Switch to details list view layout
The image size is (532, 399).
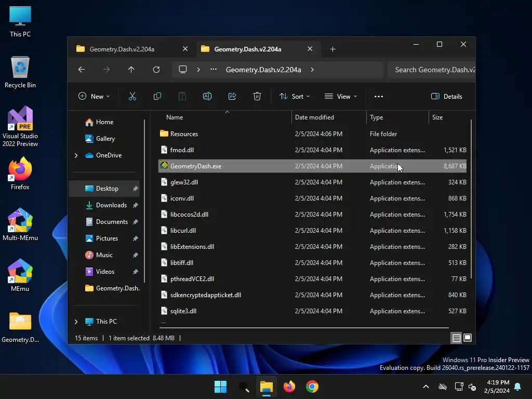coord(456,338)
